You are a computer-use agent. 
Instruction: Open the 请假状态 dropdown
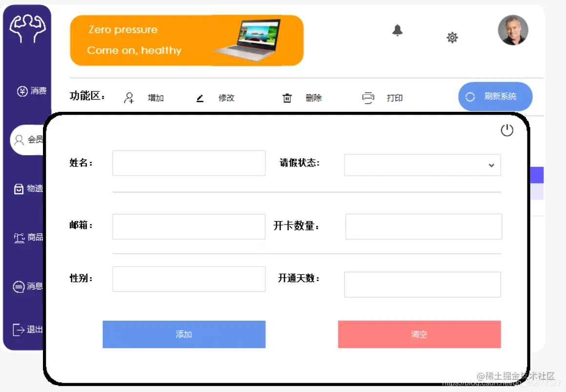tap(422, 165)
